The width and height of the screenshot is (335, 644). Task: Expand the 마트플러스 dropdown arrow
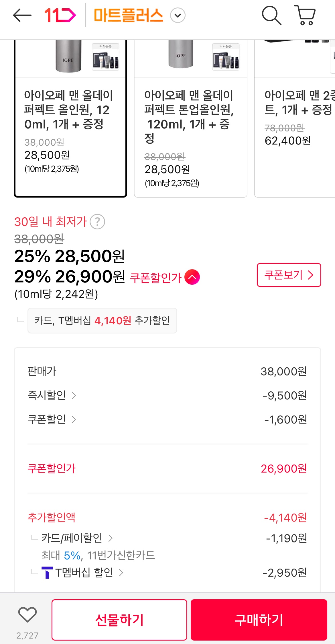click(178, 15)
